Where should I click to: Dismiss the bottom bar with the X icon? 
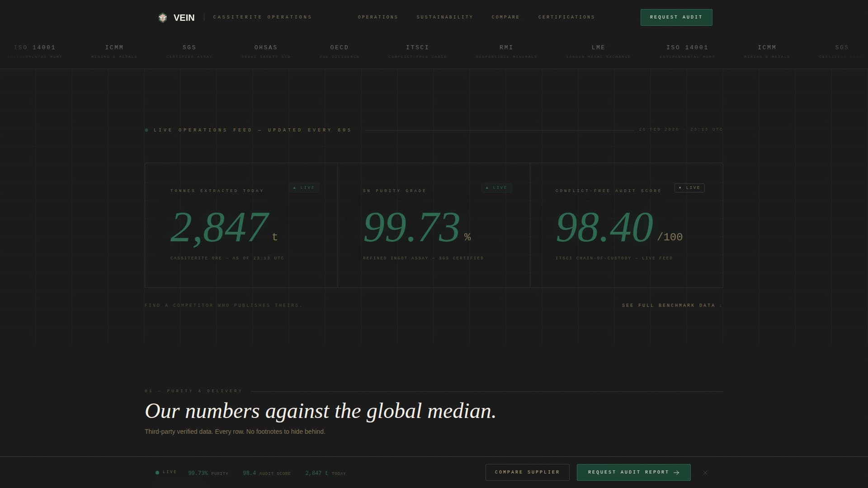click(x=705, y=473)
